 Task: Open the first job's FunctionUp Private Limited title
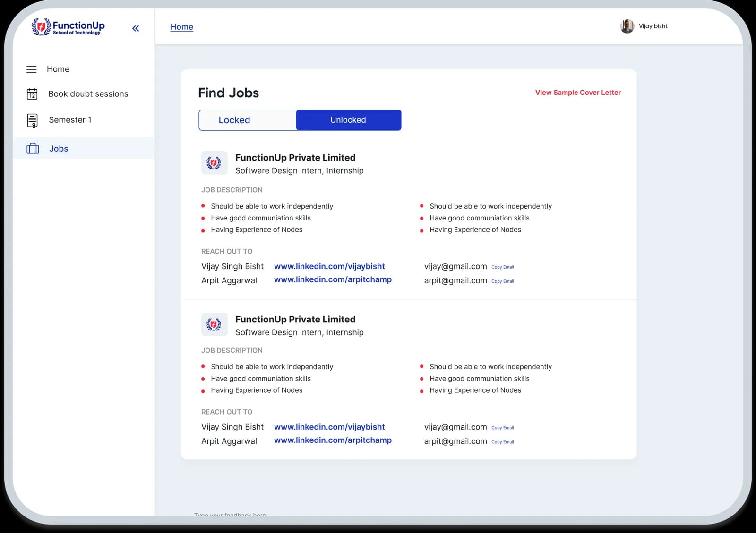pos(295,158)
